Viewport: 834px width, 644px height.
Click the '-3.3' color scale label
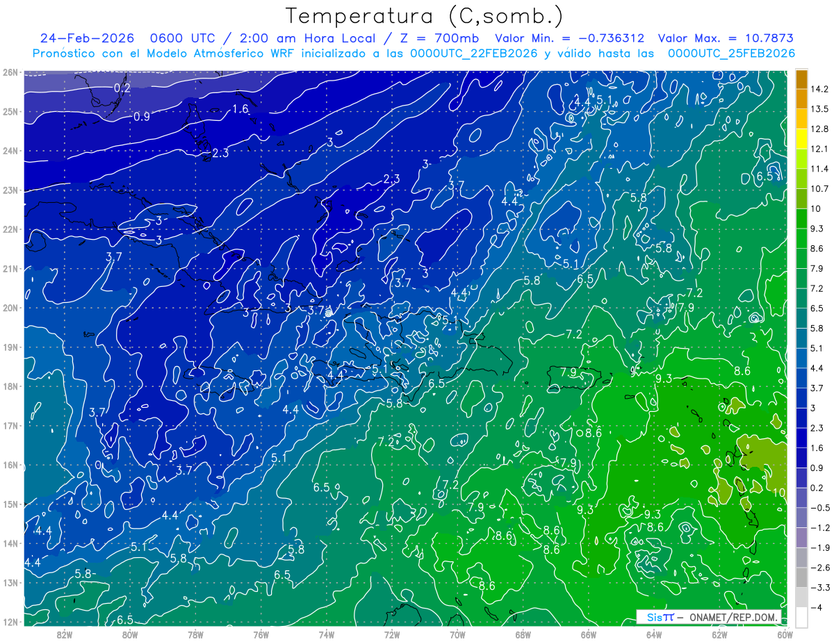821,587
